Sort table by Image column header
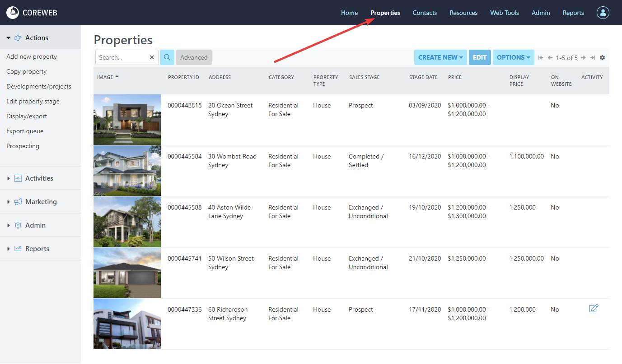Image resolution: width=622 pixels, height=364 pixels. [x=105, y=77]
